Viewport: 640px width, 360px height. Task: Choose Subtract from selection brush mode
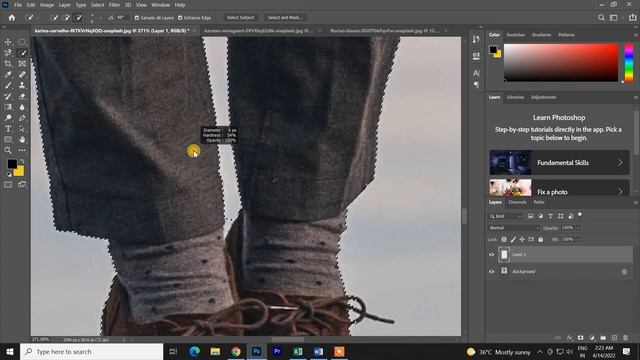click(x=78, y=18)
